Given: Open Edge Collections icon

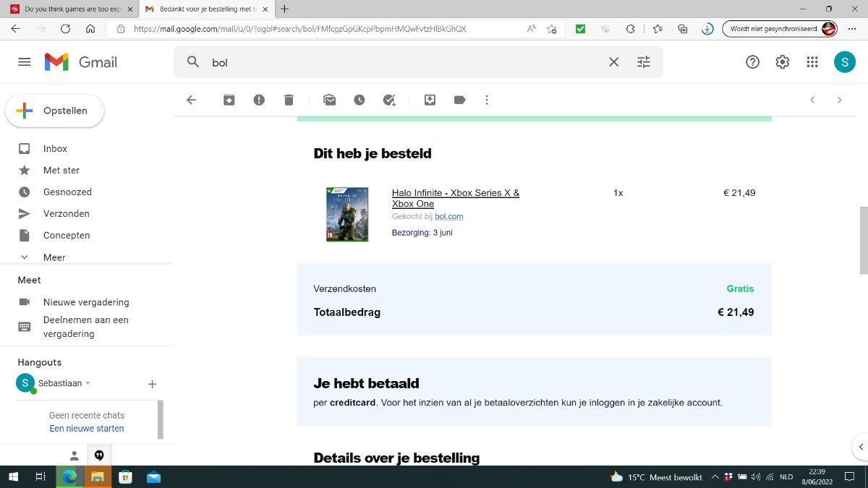Looking at the screenshot, I should click(x=683, y=29).
